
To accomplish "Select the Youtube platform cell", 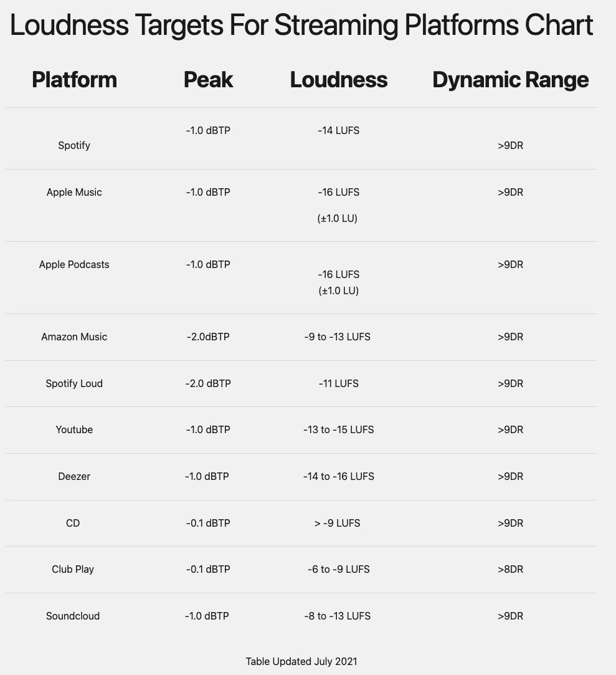I will pyautogui.click(x=74, y=429).
